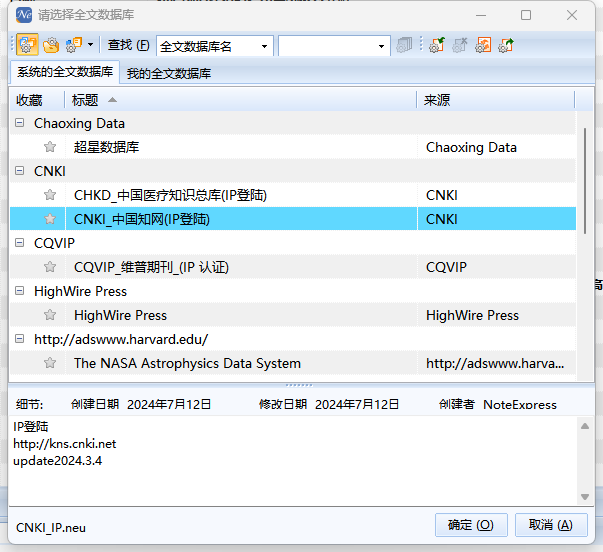603x552 pixels.
Task: Sort by the 标题 column header
Action: coord(240,100)
